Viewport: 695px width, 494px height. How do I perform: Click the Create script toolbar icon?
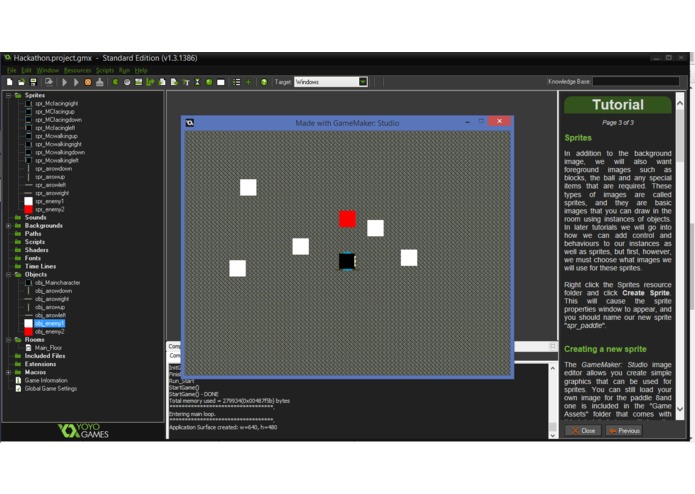tap(162, 82)
